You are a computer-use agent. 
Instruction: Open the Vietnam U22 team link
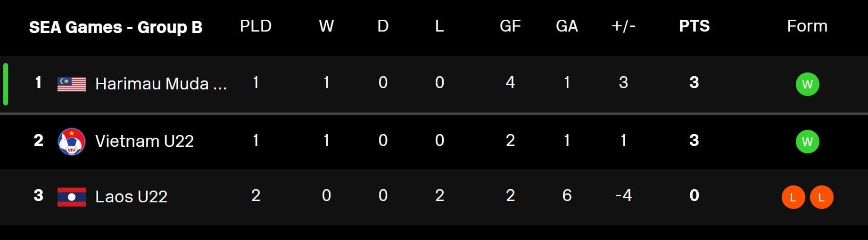(144, 141)
